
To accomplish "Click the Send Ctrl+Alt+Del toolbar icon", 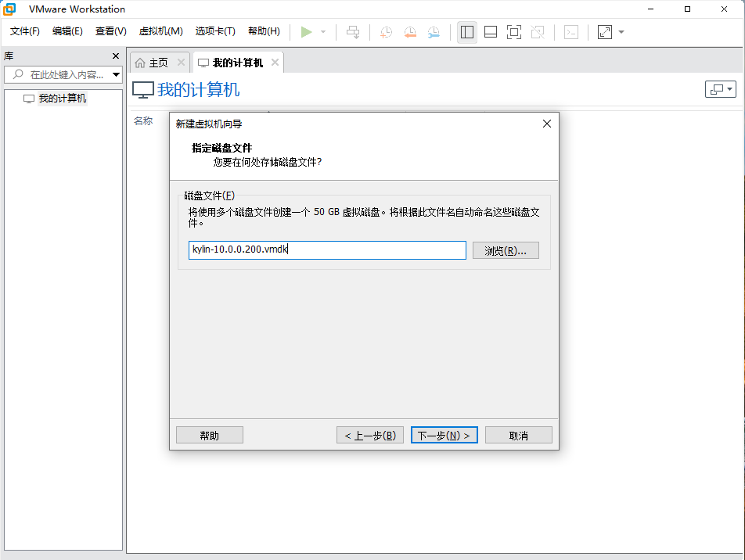I will tap(353, 32).
